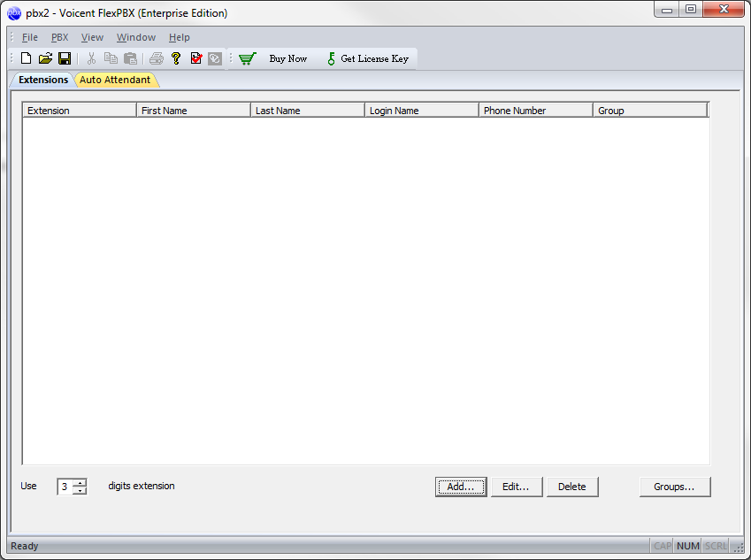
Task: Open the Window menu
Action: click(136, 37)
